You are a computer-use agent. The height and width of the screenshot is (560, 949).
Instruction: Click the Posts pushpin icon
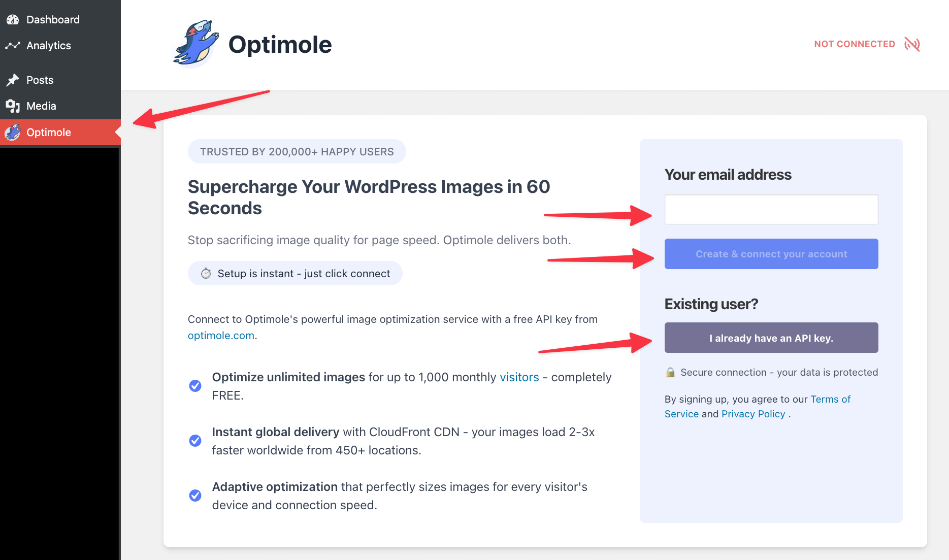click(x=12, y=80)
